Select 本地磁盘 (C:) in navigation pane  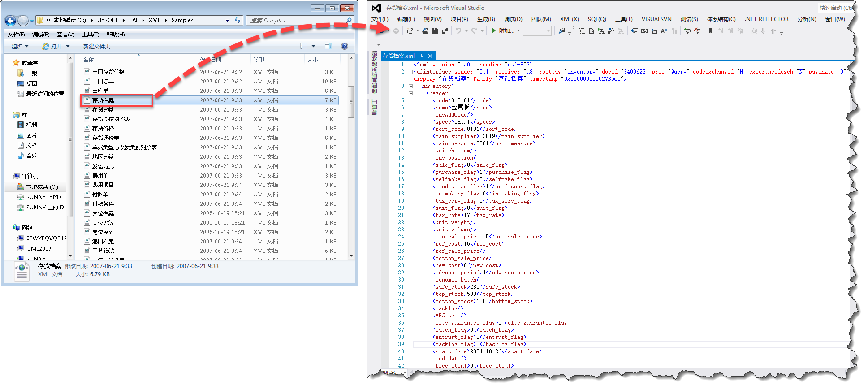coord(38,186)
